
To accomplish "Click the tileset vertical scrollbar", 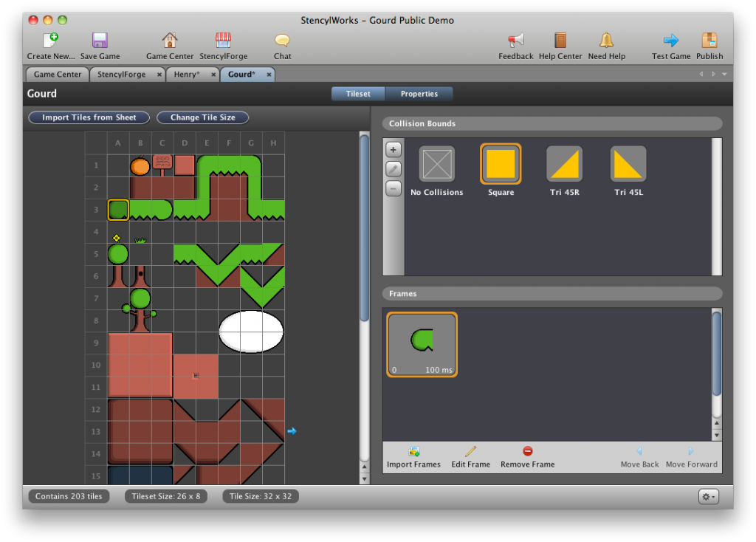I will [x=365, y=229].
